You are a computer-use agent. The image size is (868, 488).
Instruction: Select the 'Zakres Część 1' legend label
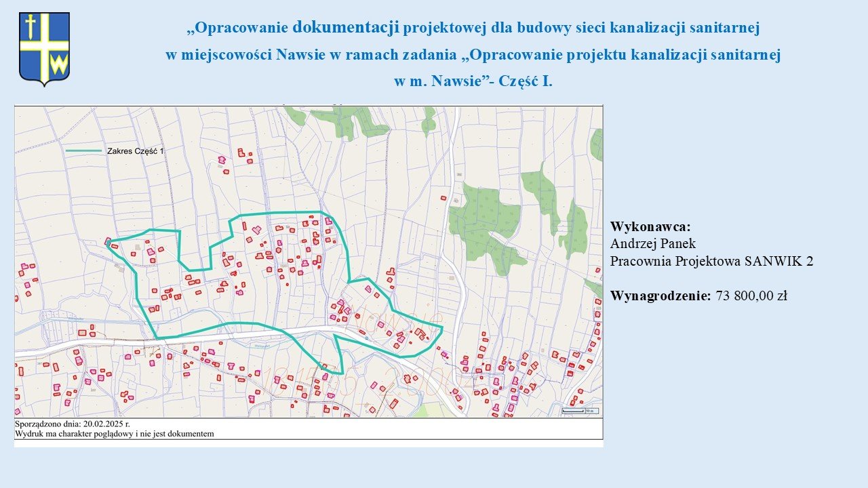[136, 151]
